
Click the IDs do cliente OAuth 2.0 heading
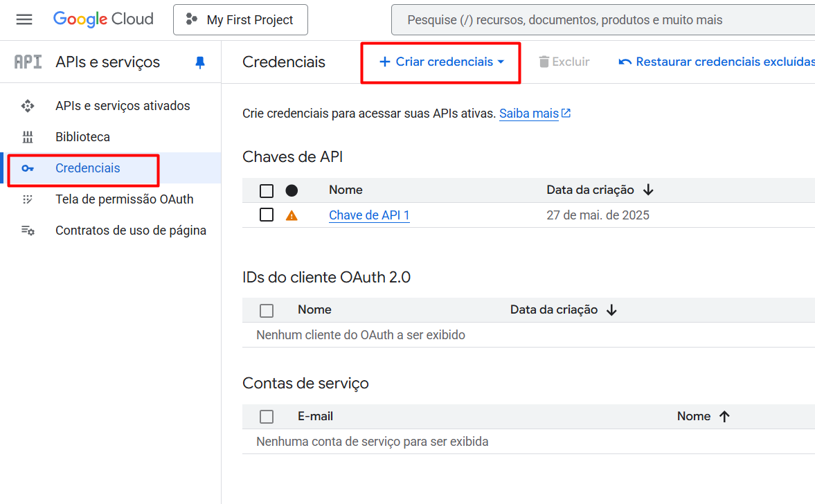pos(326,277)
